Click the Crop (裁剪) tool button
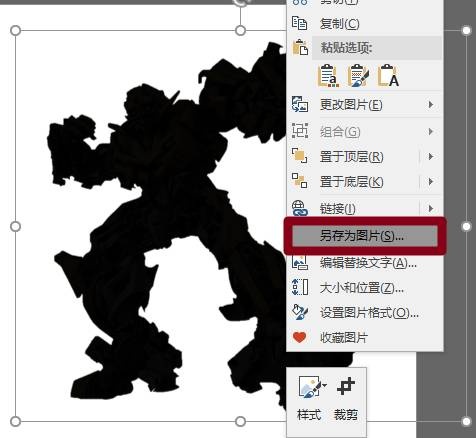The height and width of the screenshot is (438, 476). [346, 398]
